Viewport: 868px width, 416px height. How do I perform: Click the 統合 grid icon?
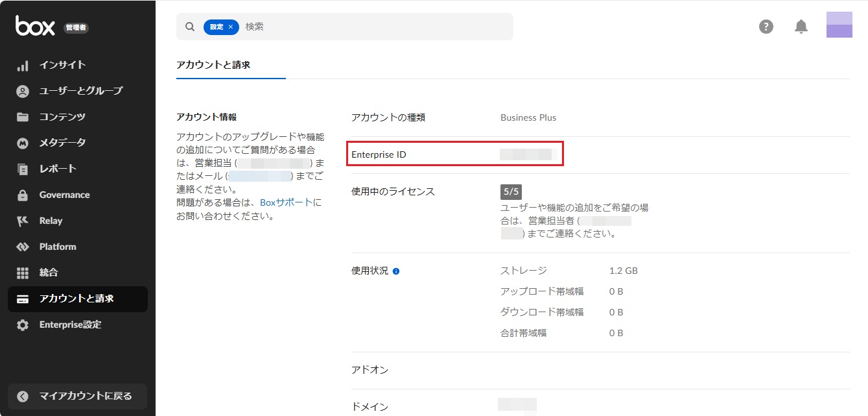23,273
